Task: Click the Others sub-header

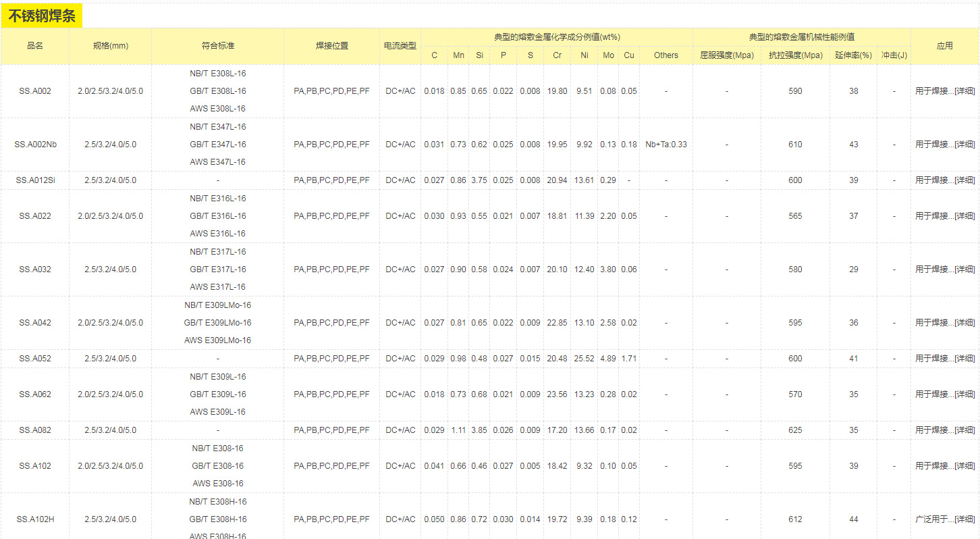Action: 666,55
